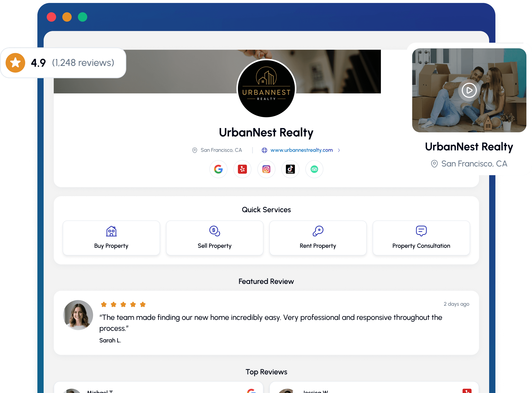The image size is (532, 393).
Task: Click the green window maximize dot
Action: tap(82, 17)
